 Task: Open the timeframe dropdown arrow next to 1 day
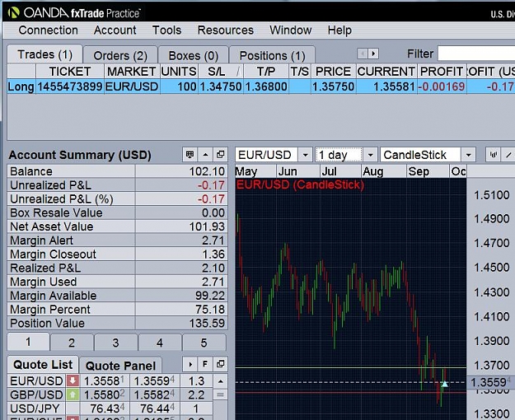pyautogui.click(x=370, y=155)
